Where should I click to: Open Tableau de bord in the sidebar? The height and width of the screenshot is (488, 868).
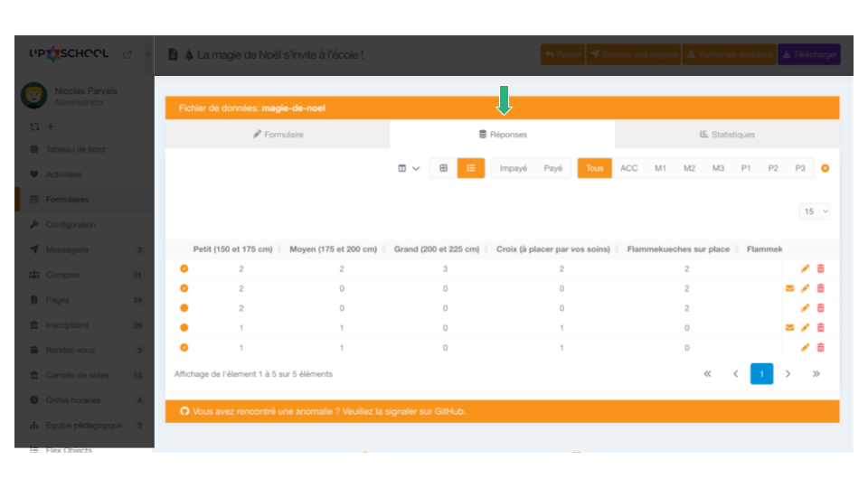point(75,149)
